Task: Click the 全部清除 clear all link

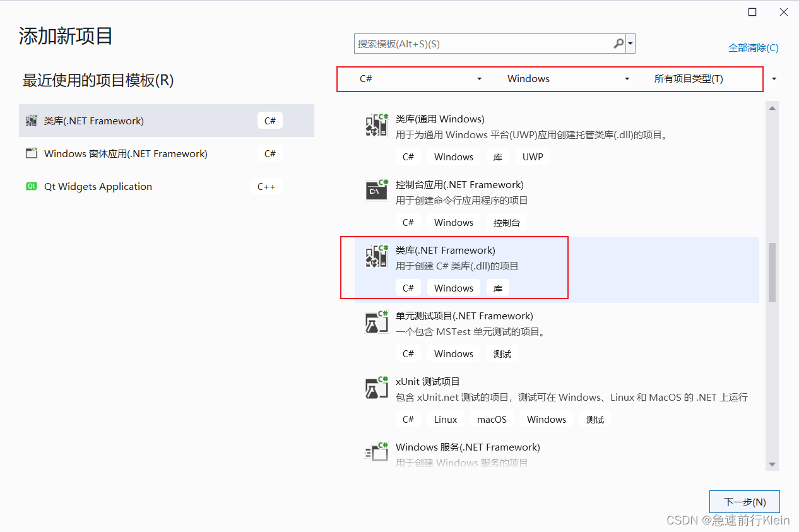Action: click(x=754, y=48)
